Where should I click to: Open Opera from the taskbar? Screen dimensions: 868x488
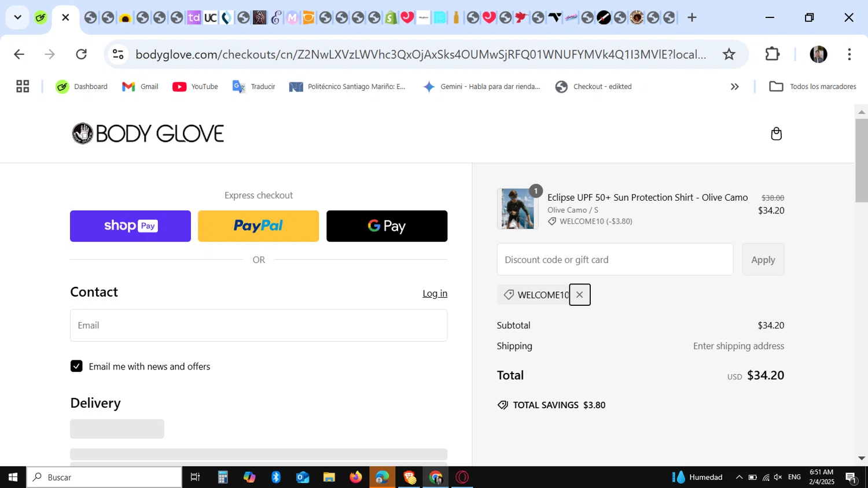pyautogui.click(x=462, y=477)
